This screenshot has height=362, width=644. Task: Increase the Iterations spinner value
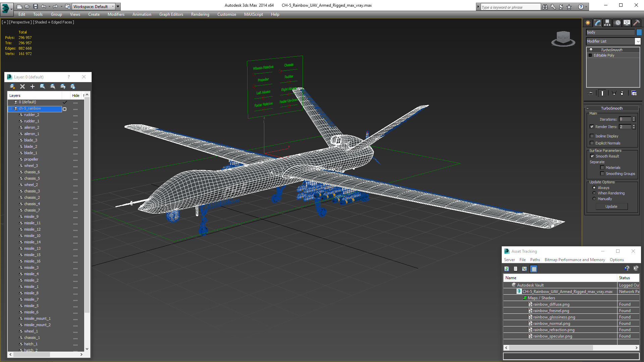(634, 118)
